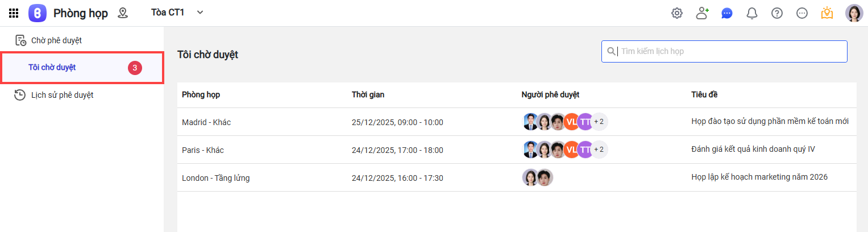Open the settings gear icon
868x232 pixels.
click(676, 13)
